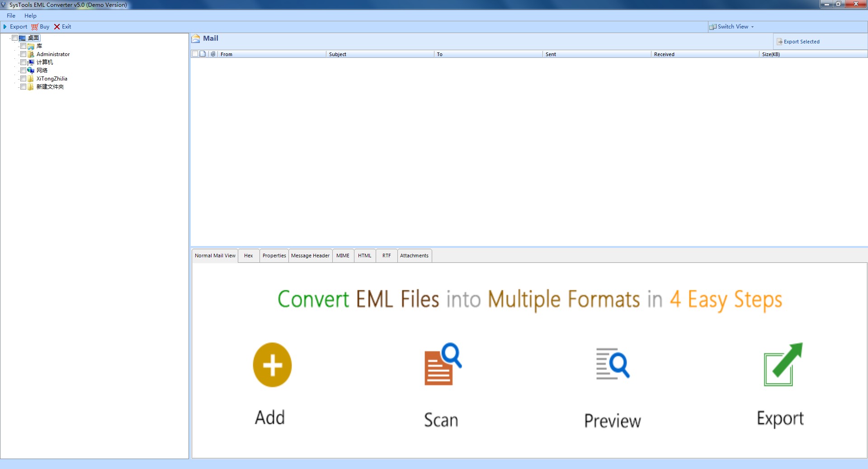Toggle the select-all checkbox in mail header
The height and width of the screenshot is (469, 868).
(x=195, y=54)
